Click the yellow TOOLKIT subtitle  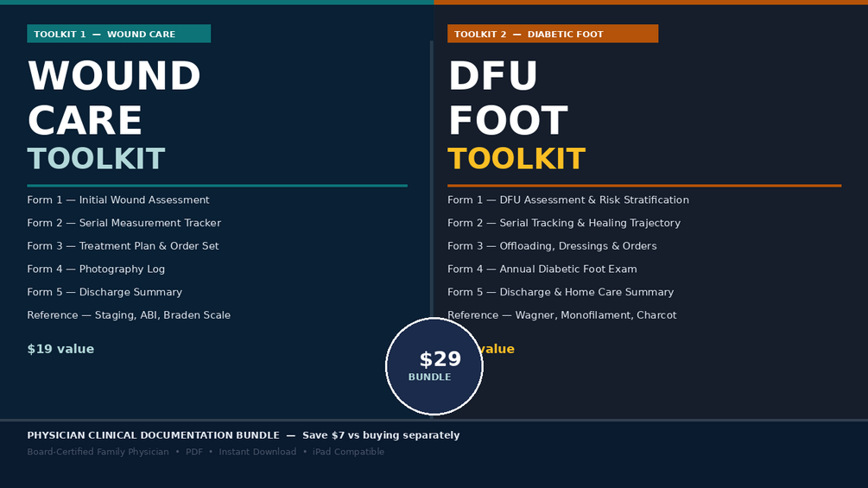tap(516, 159)
